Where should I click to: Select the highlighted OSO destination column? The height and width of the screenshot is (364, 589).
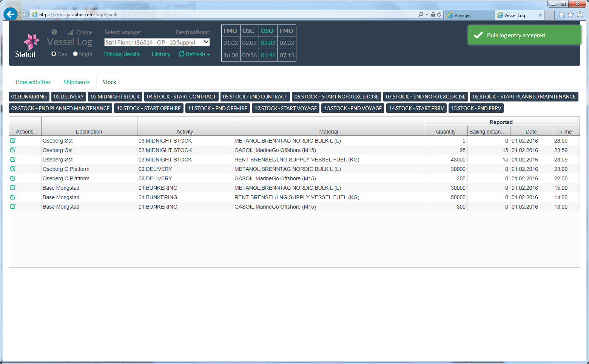point(268,43)
